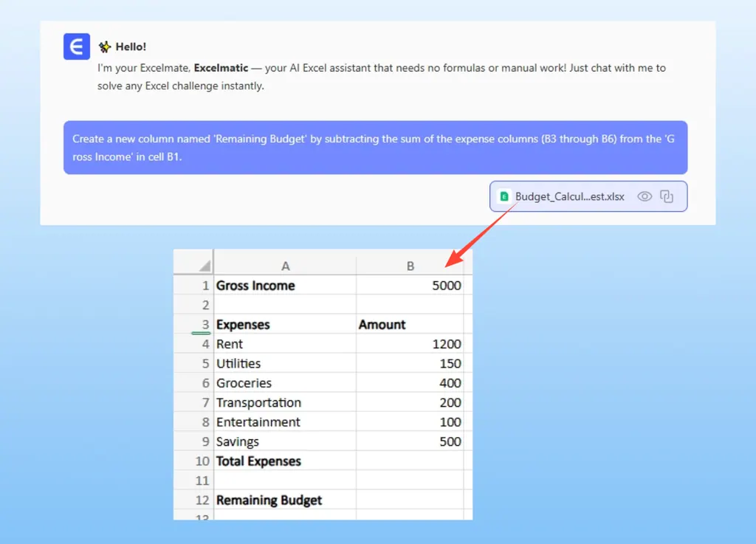Image resolution: width=756 pixels, height=544 pixels.
Task: Select the empty cell beside Total Expenses
Action: click(x=410, y=461)
